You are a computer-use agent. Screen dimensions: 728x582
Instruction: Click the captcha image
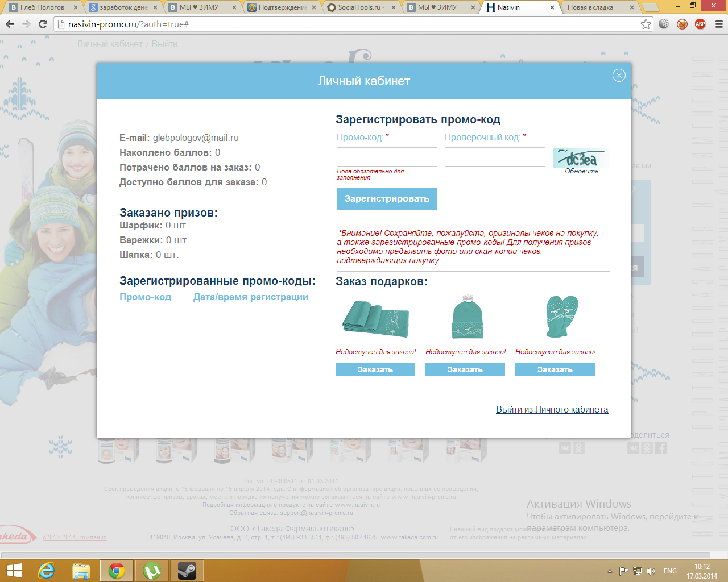click(x=580, y=157)
